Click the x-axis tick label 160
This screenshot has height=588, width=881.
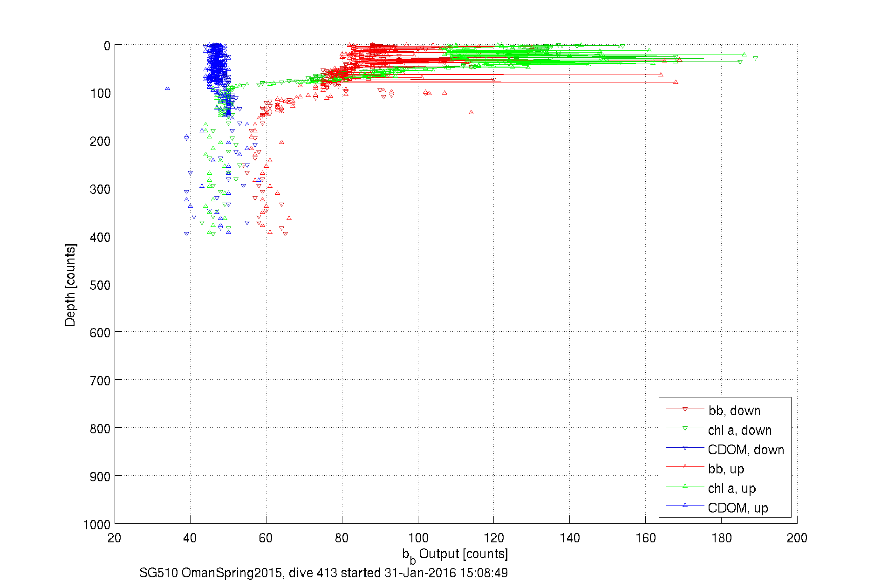(x=646, y=538)
